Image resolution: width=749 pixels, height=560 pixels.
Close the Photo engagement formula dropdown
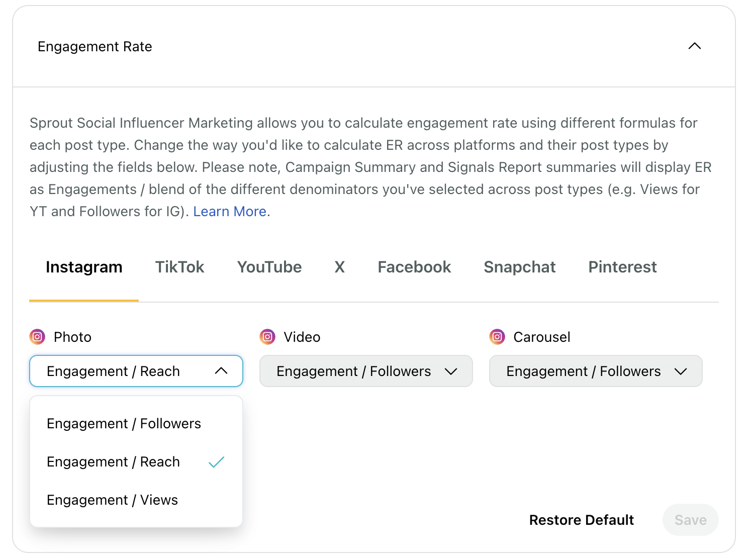point(136,371)
